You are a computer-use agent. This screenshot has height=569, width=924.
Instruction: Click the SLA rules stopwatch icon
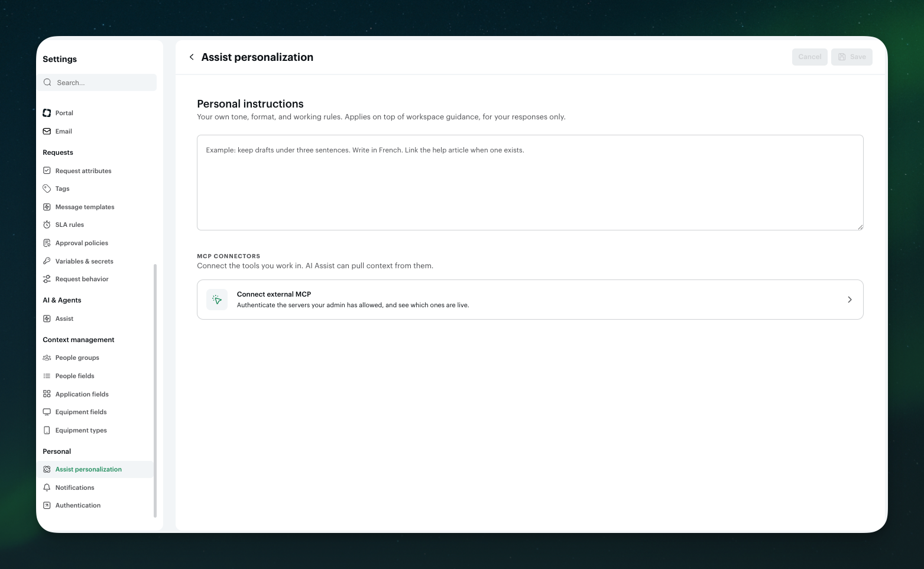[47, 225]
